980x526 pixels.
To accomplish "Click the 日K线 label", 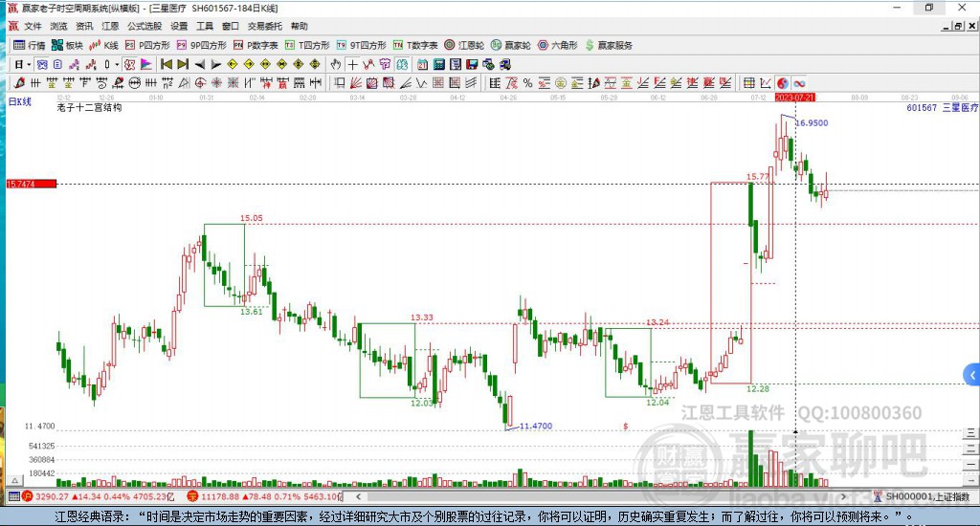I will click(x=19, y=101).
